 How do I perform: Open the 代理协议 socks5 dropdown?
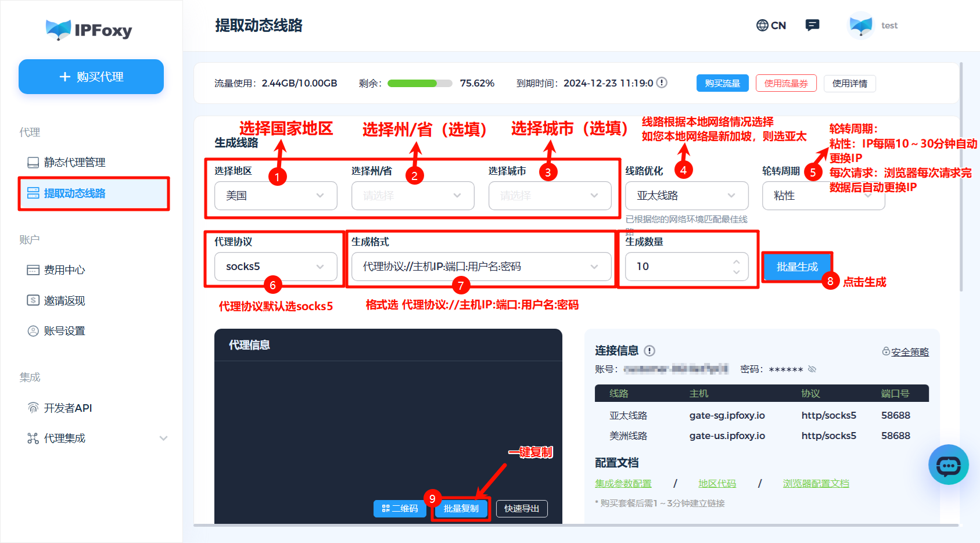[275, 267]
